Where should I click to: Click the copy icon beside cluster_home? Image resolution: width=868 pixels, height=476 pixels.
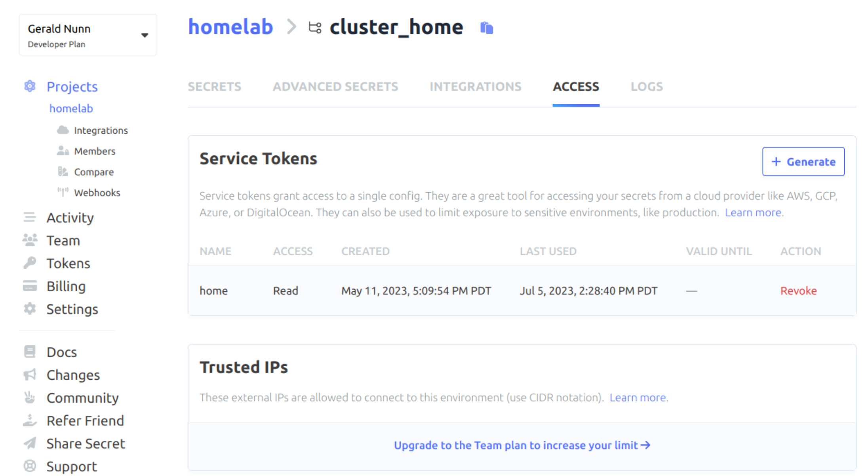(486, 28)
